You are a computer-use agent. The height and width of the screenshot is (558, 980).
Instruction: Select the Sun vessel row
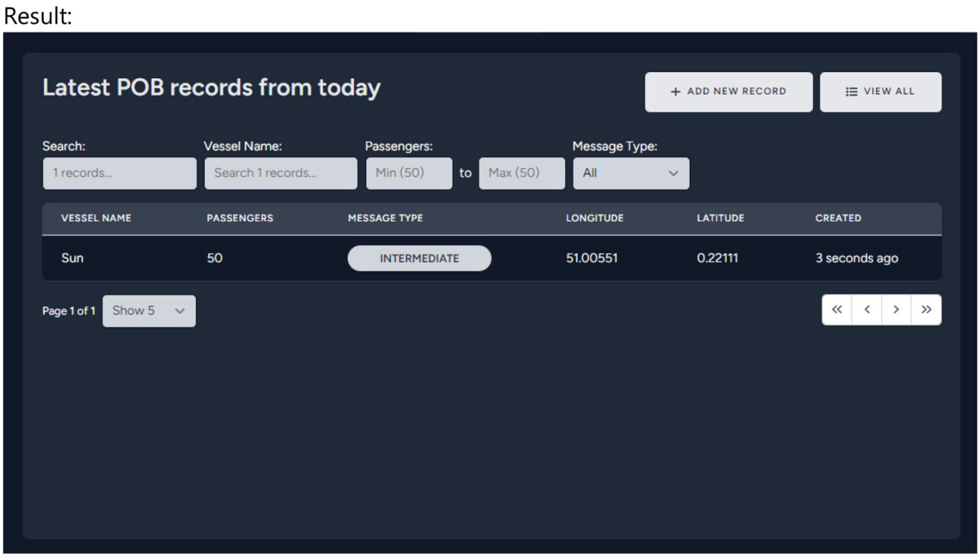(72, 258)
